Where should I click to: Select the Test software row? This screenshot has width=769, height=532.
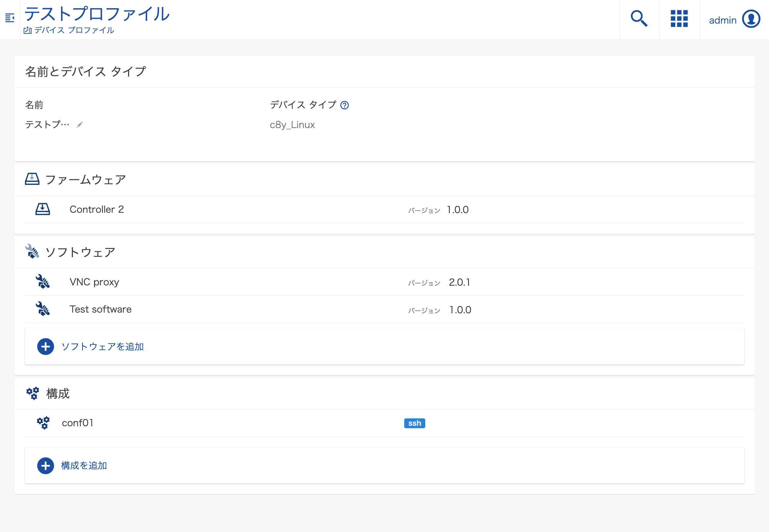point(384,309)
